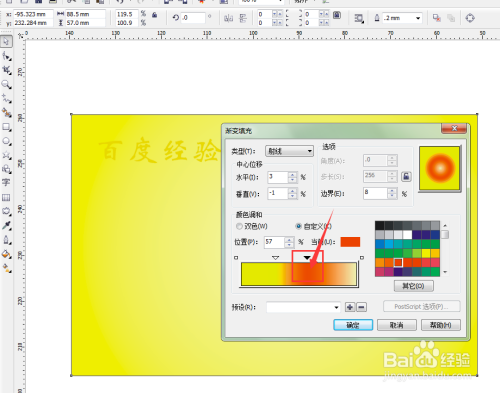Open the wrap text icon
The height and width of the screenshot is (393, 500).
[359, 18]
